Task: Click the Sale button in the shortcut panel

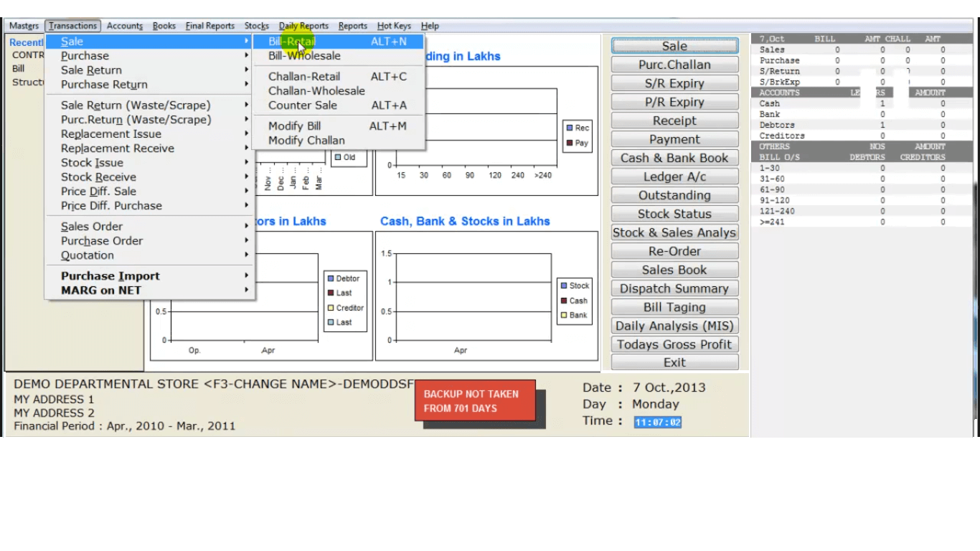Action: coord(674,46)
